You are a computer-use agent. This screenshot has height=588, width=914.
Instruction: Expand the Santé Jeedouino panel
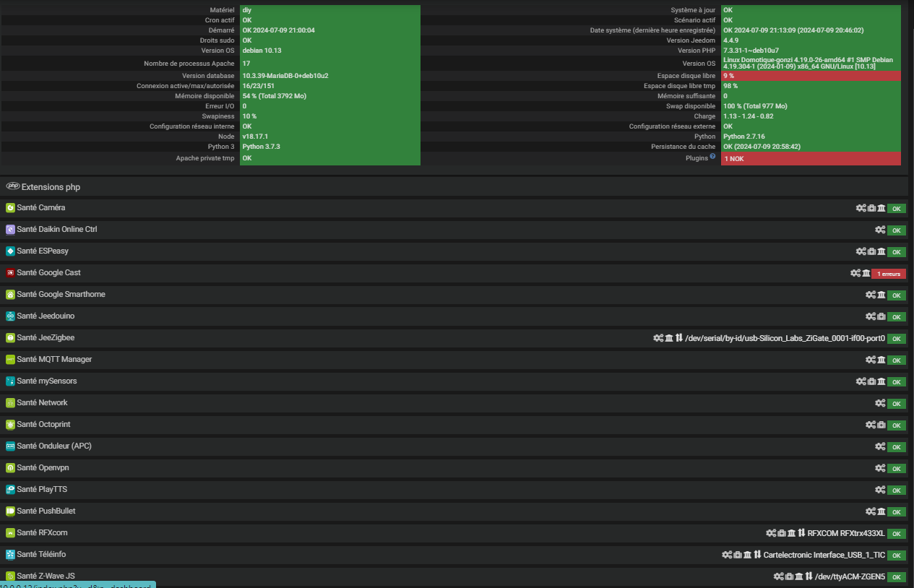[x=455, y=316]
